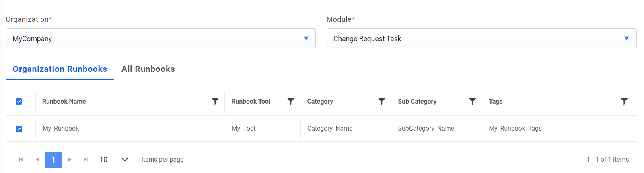Viewport: 644px width, 173px height.
Task: Open the Runbook Tool column filter
Action: [x=291, y=102]
